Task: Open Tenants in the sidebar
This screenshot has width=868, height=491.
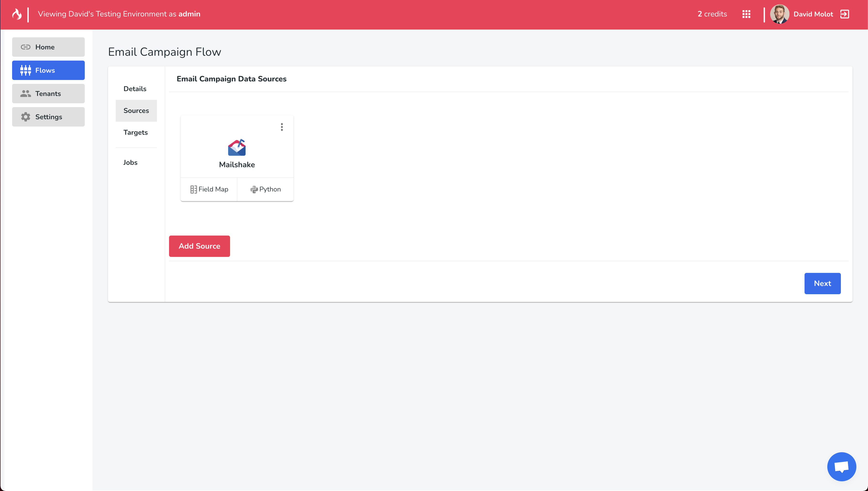Action: (48, 94)
